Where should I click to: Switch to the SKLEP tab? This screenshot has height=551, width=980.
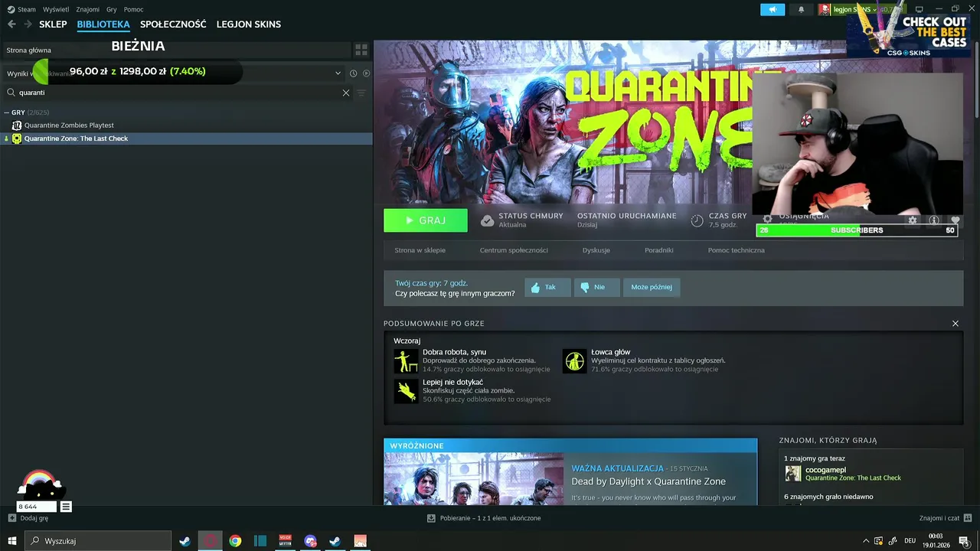pyautogui.click(x=53, y=24)
